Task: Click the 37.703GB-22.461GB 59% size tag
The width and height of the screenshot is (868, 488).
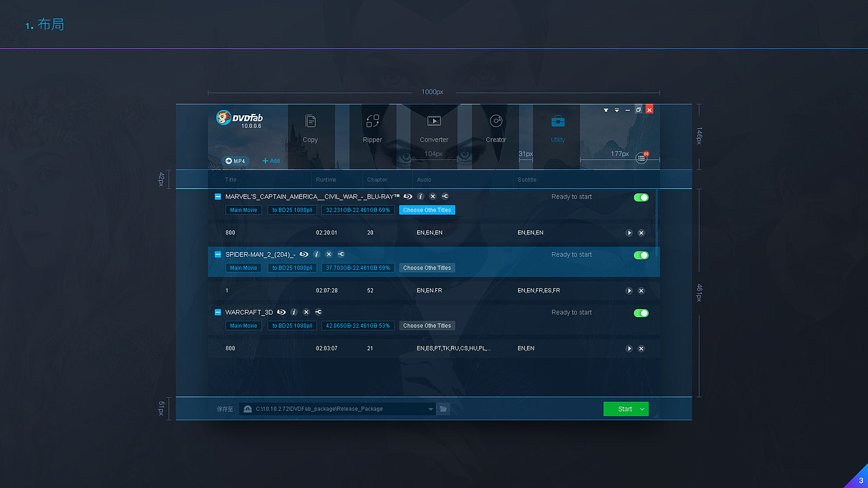Action: click(358, 268)
